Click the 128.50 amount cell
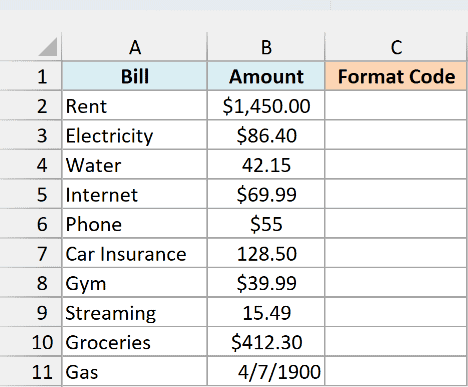This screenshot has height=387, width=468. 266,253
